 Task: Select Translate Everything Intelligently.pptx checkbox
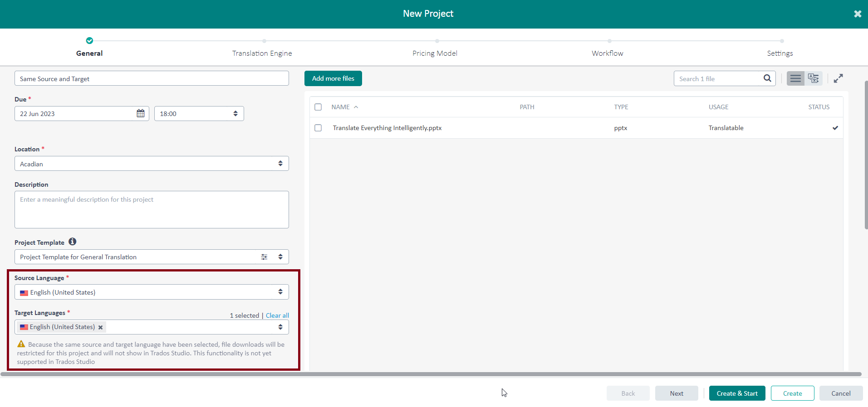click(318, 128)
